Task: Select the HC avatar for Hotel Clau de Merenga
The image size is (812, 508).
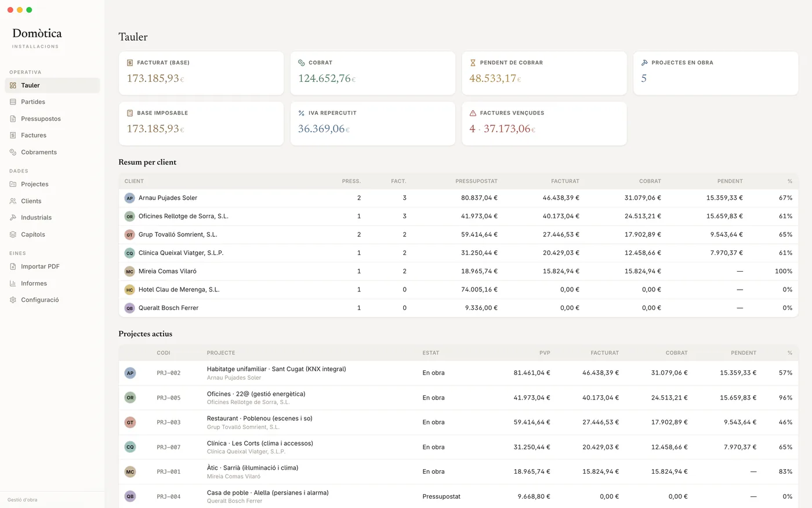Action: (130, 290)
